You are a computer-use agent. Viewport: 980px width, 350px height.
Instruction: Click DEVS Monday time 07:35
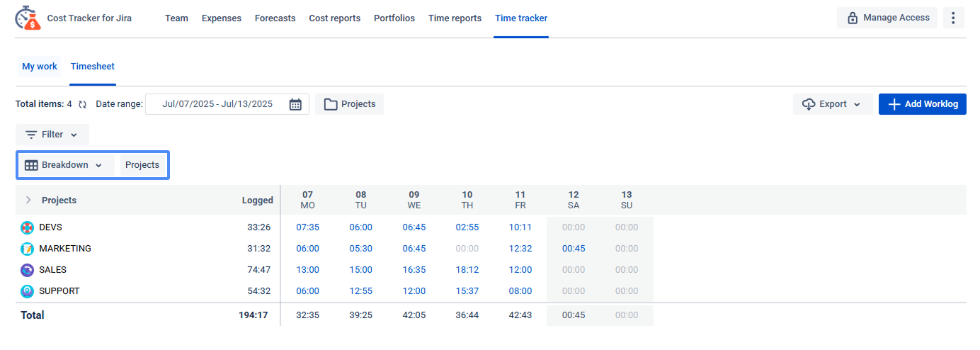click(x=307, y=227)
